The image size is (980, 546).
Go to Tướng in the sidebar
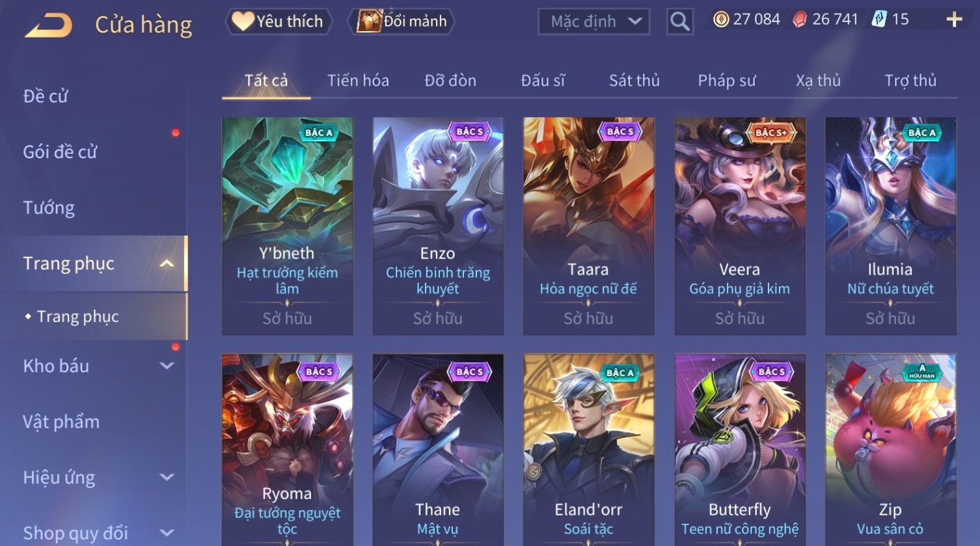click(49, 208)
